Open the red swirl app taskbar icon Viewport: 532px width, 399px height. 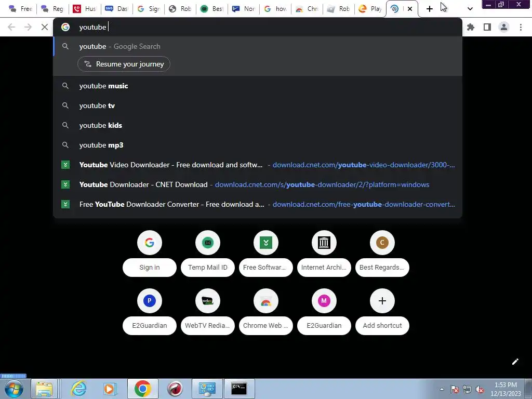(x=175, y=389)
